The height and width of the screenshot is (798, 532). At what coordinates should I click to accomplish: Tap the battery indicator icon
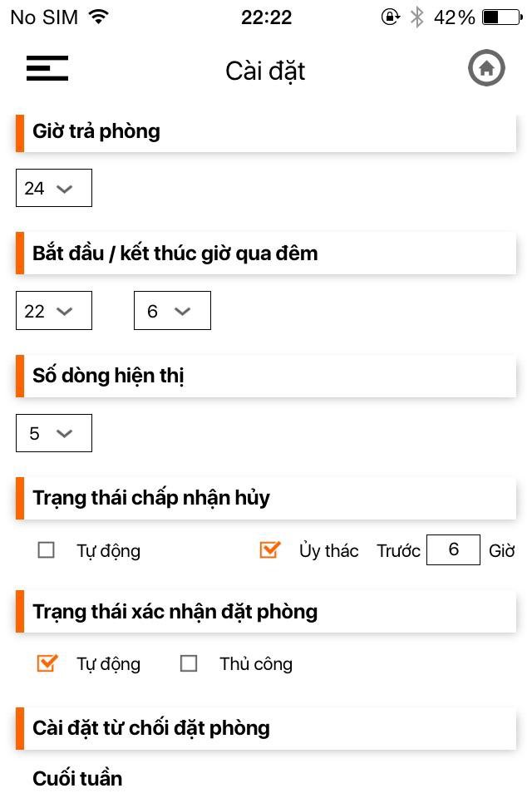(x=501, y=17)
